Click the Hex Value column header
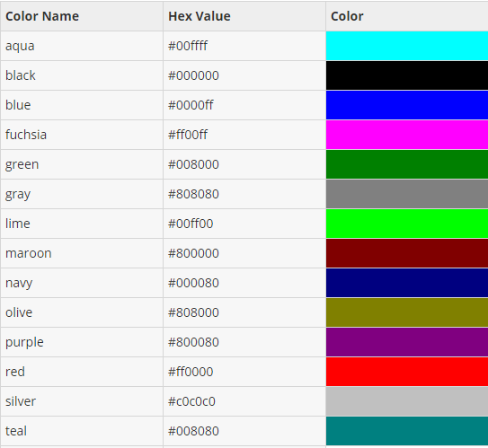This screenshot has height=448, width=488. [244, 16]
